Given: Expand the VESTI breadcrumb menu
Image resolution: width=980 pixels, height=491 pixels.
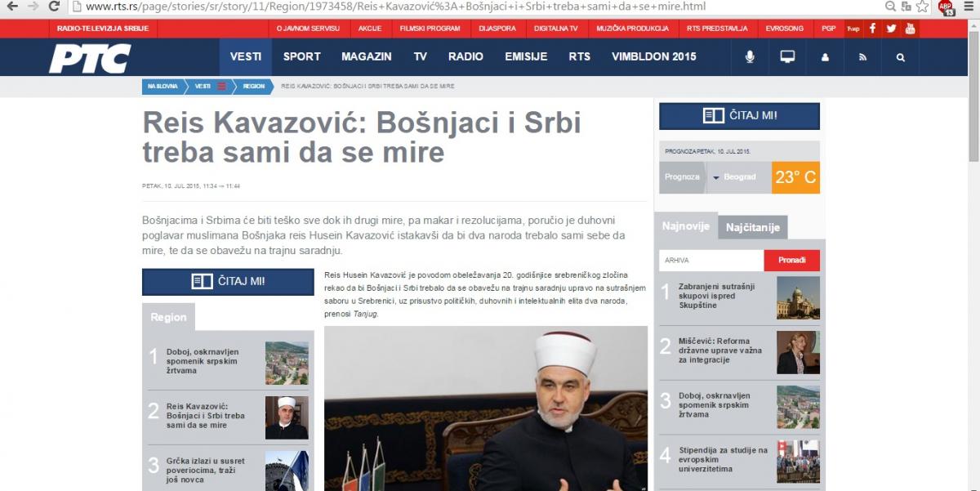Looking at the screenshot, I should [x=220, y=86].
